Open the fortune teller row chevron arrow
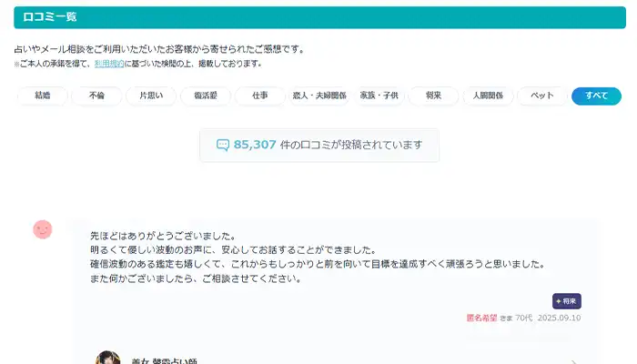Viewport: 637px width, 364px height. [x=573, y=359]
